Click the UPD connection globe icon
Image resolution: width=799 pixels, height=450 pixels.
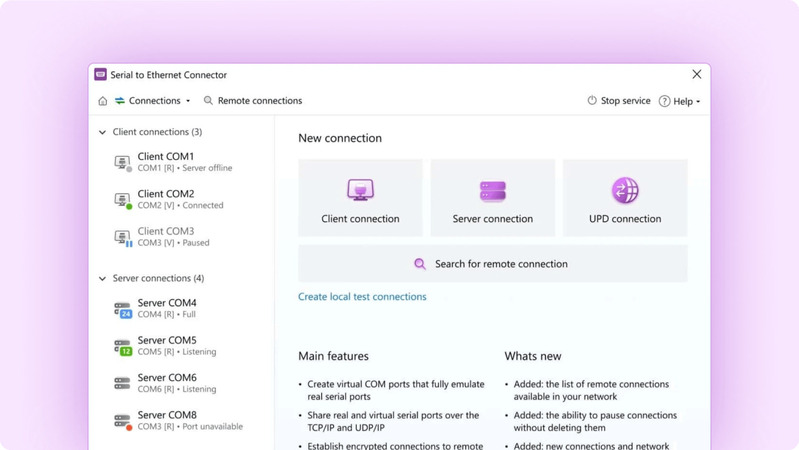pyautogui.click(x=625, y=190)
